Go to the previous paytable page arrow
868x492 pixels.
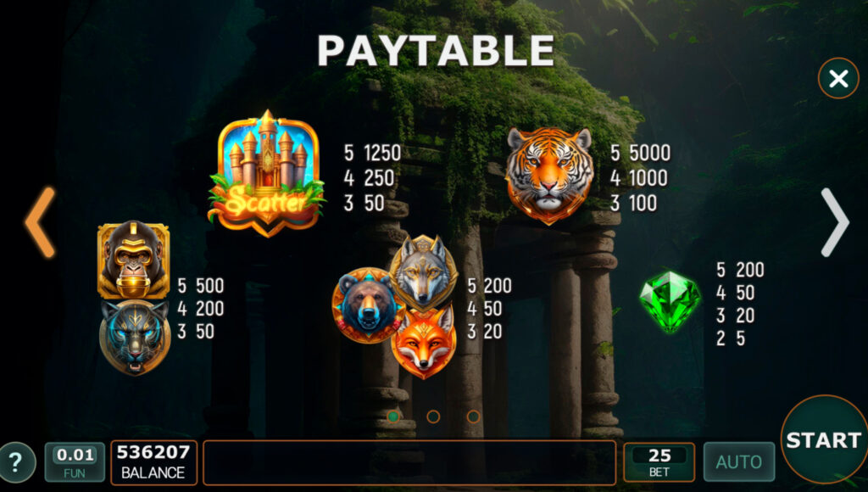(x=40, y=222)
